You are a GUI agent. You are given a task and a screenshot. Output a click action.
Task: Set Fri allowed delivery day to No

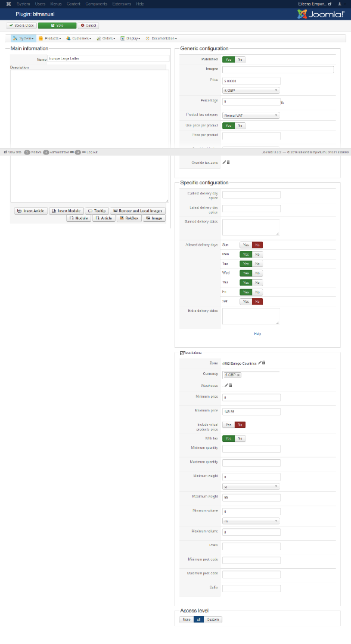257,292
